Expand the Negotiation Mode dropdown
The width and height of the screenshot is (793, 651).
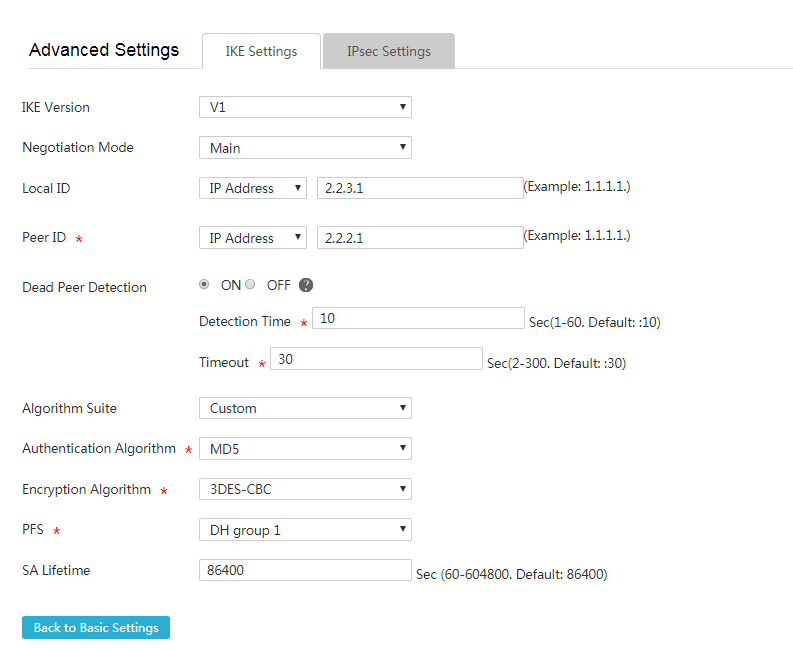click(x=305, y=148)
